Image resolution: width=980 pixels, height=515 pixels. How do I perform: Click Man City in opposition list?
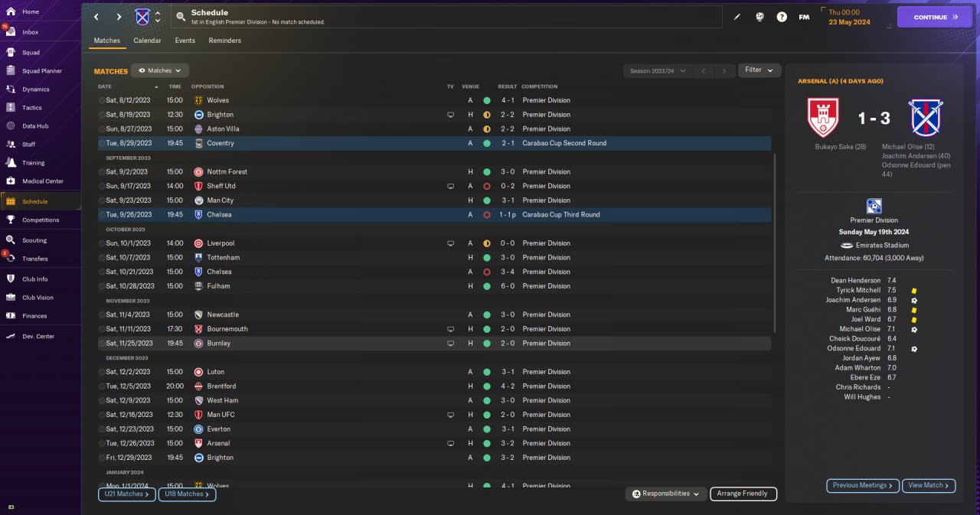pyautogui.click(x=220, y=200)
